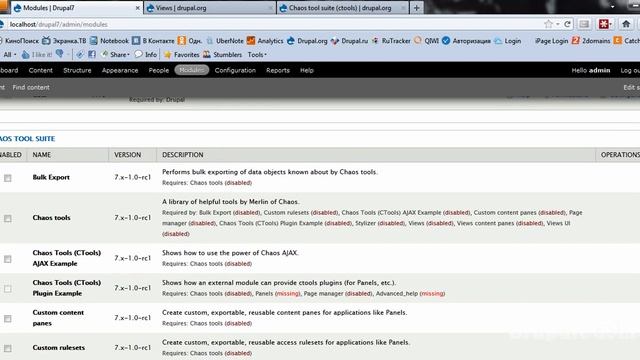Screen dimensions: 640x360
Task: Expand the StumbleUpon All dropdown
Action: tap(10, 54)
